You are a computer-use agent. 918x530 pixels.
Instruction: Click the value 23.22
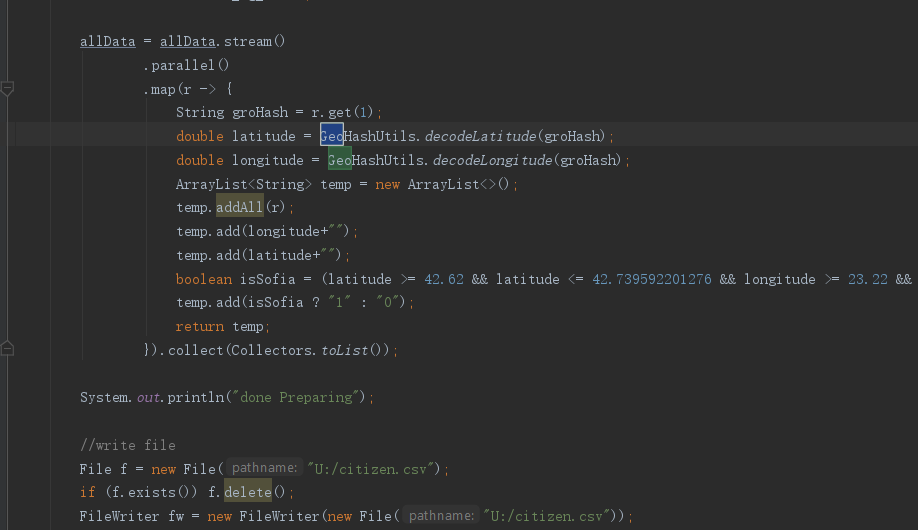click(x=868, y=279)
